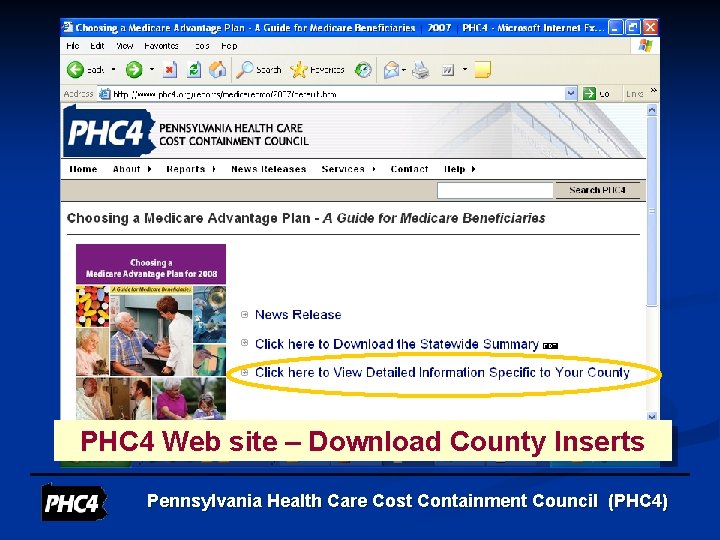The height and width of the screenshot is (540, 720).
Task: Click the green Go arrow button
Action: click(589, 94)
